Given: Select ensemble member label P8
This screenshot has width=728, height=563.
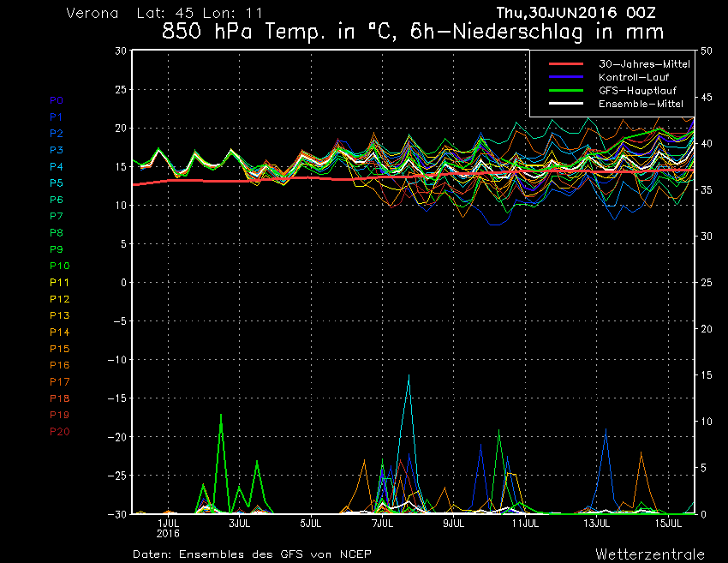Looking at the screenshot, I should (57, 233).
